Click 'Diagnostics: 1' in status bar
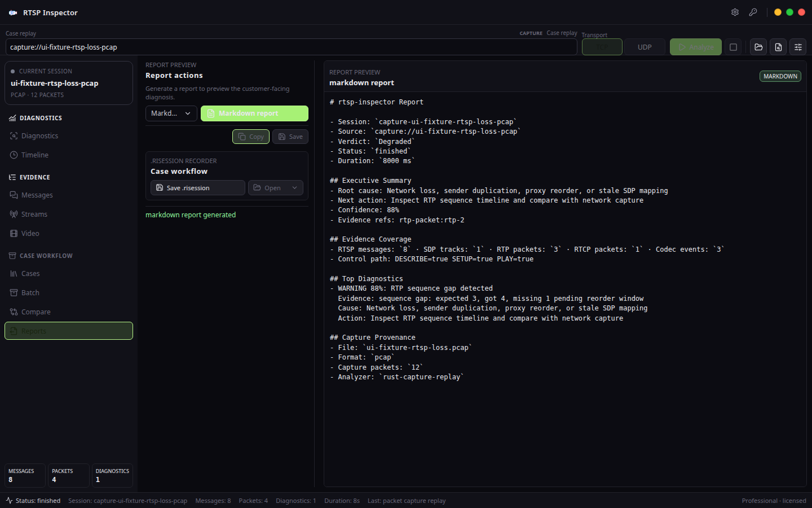Image resolution: width=812 pixels, height=508 pixels. pos(296,501)
